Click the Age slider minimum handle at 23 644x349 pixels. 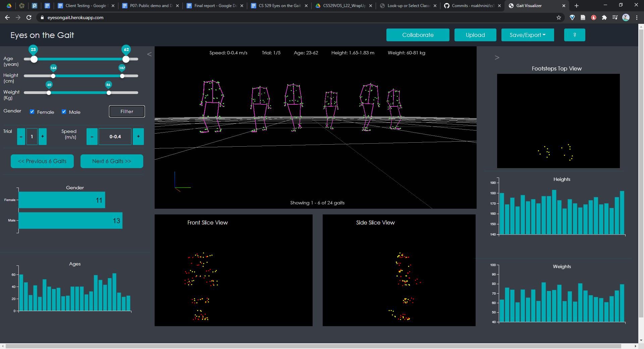click(34, 59)
